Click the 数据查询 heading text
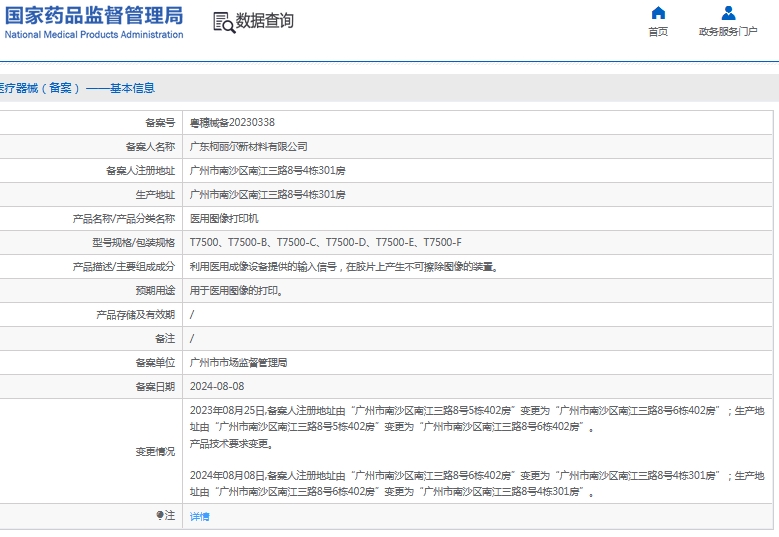 tap(264, 21)
